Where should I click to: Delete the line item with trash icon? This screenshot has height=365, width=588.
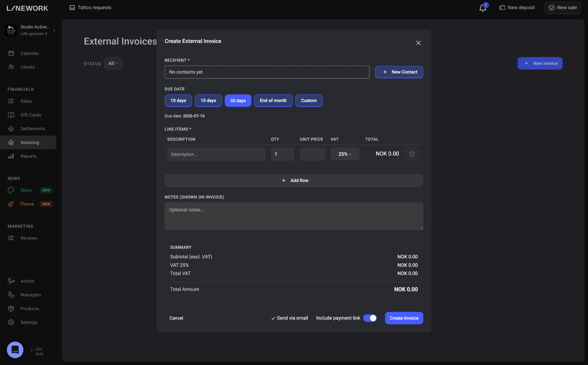pyautogui.click(x=412, y=154)
